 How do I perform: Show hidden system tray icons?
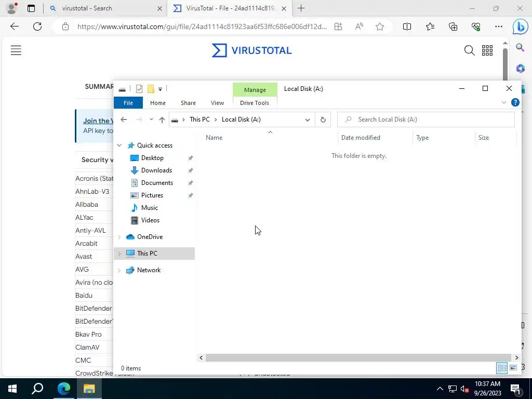[x=440, y=389]
